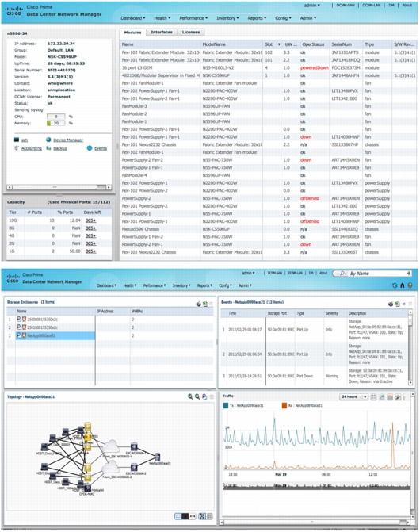Click the fourth chart icon beside 24 Hours
Screen dimensions: 420x532
click(x=398, y=397)
